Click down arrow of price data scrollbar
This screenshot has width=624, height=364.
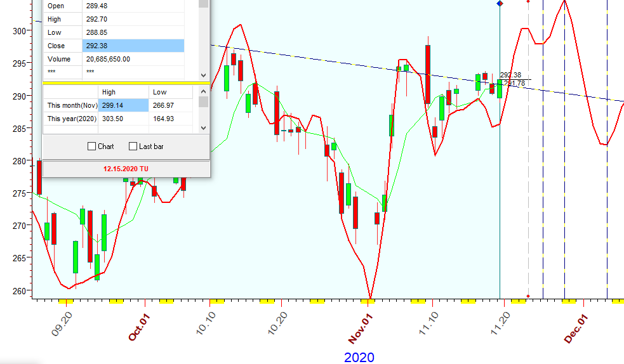point(203,75)
